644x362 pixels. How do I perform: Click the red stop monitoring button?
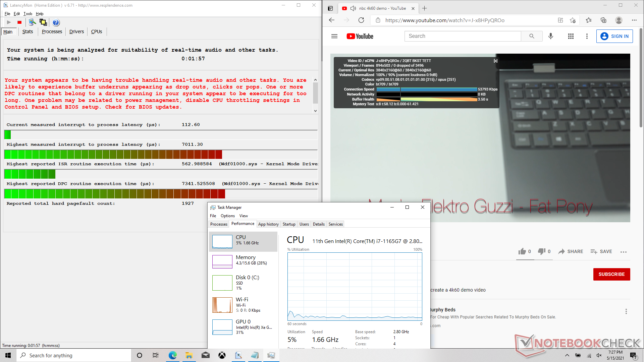tap(19, 22)
